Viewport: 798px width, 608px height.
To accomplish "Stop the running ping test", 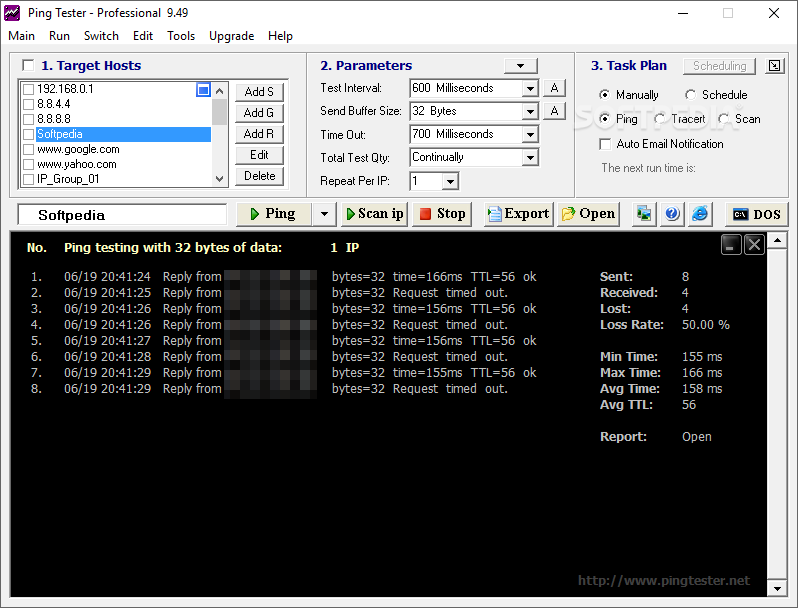I will pyautogui.click(x=442, y=214).
